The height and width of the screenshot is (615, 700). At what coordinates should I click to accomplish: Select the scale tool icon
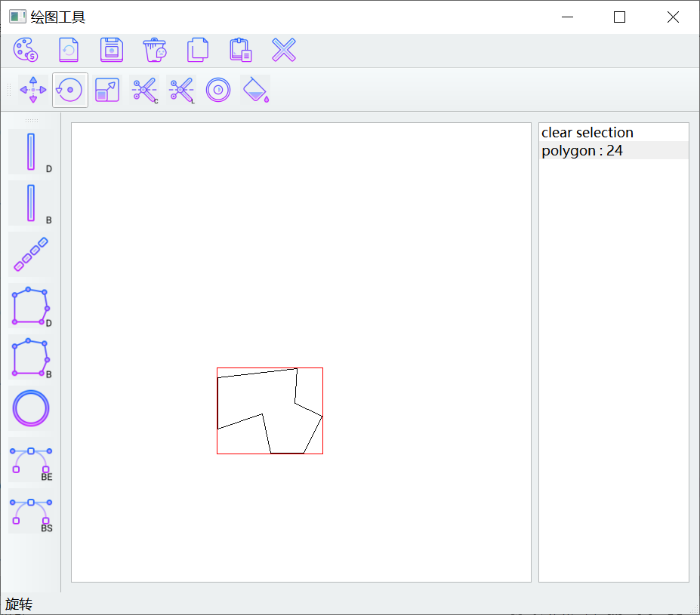point(107,90)
